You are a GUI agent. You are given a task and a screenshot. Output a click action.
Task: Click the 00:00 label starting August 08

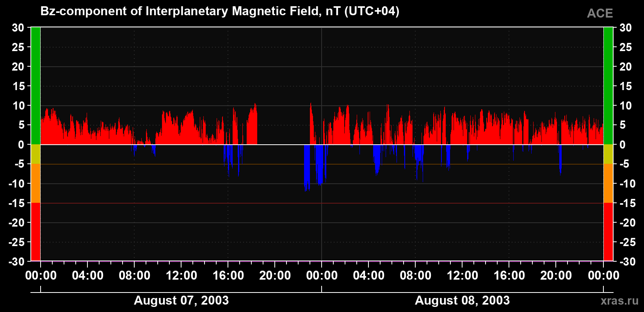coord(322,276)
